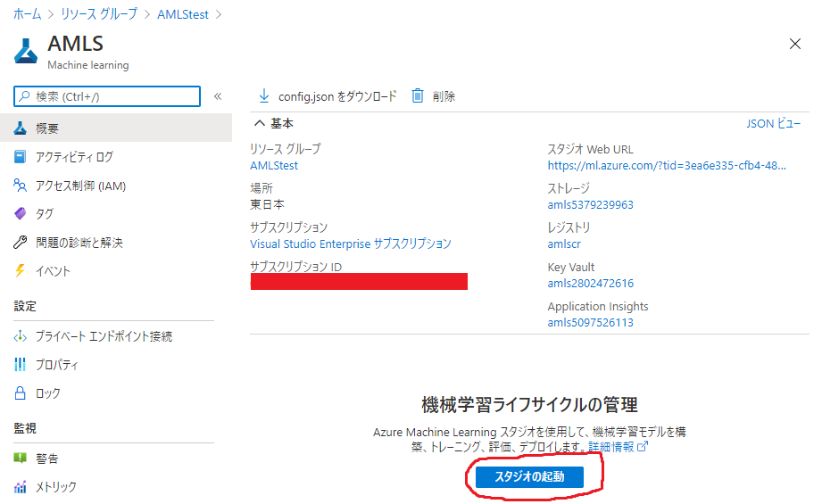Click the wrench icon for 問題の診断と解決
The height and width of the screenshot is (504, 822).
(20, 242)
